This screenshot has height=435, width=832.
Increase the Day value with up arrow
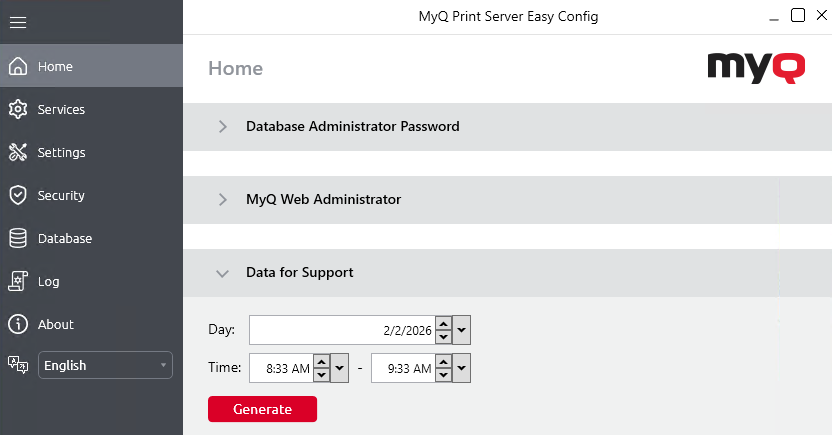(443, 324)
